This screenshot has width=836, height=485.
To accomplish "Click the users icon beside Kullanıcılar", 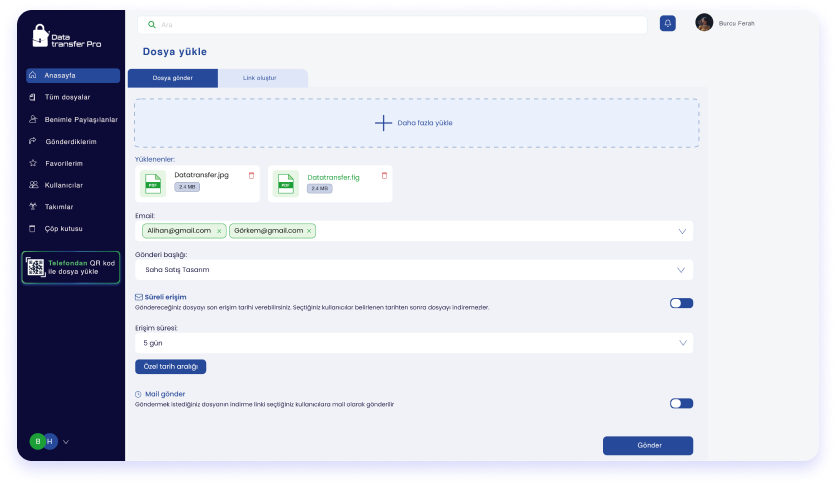I will click(x=34, y=185).
